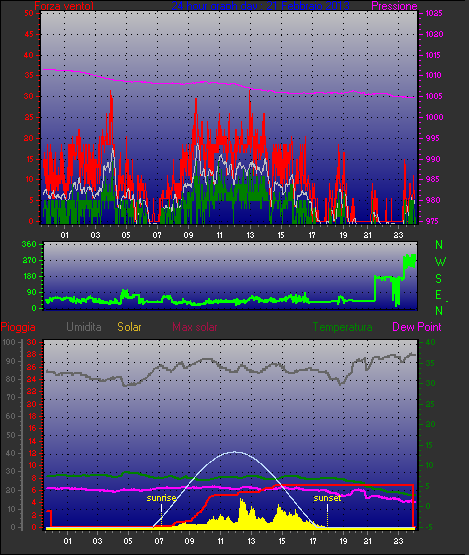
Task: Click the 50 wind speed axis value
Action: pos(29,13)
